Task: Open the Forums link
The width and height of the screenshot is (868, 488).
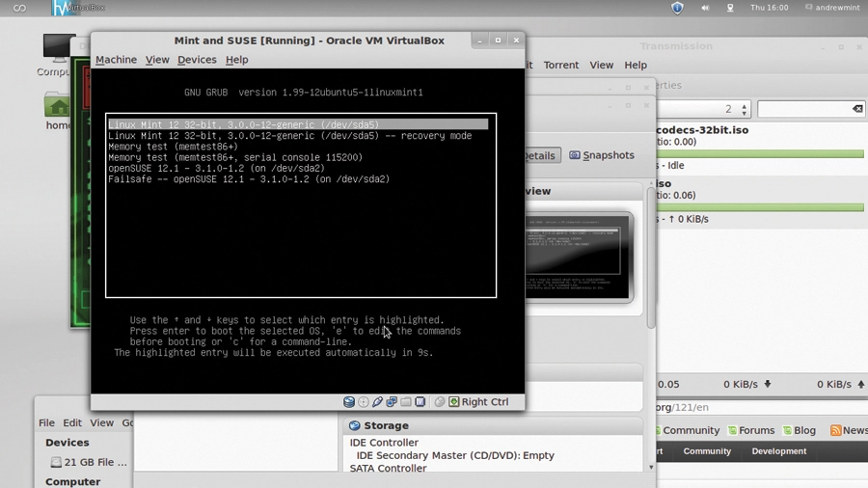Action: coord(751,430)
